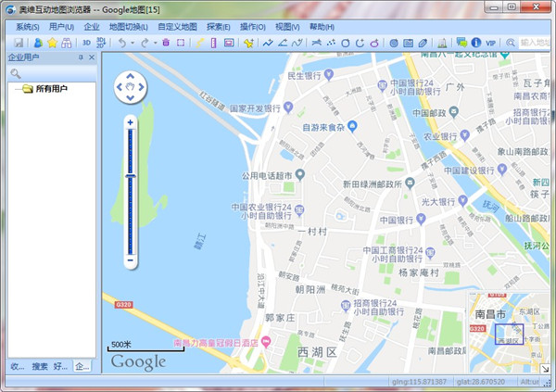
Task: Collapse the overview map arrow
Action: (x=545, y=369)
